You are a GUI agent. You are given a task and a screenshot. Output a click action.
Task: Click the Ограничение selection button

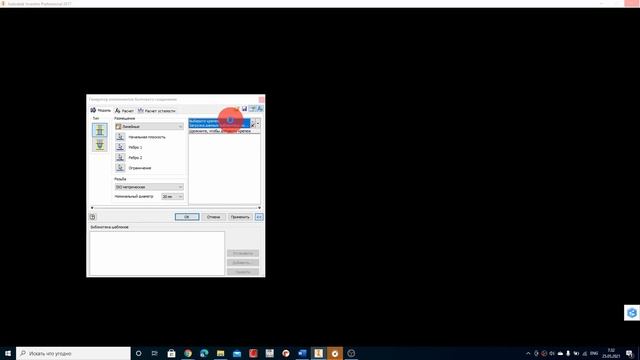click(x=120, y=168)
